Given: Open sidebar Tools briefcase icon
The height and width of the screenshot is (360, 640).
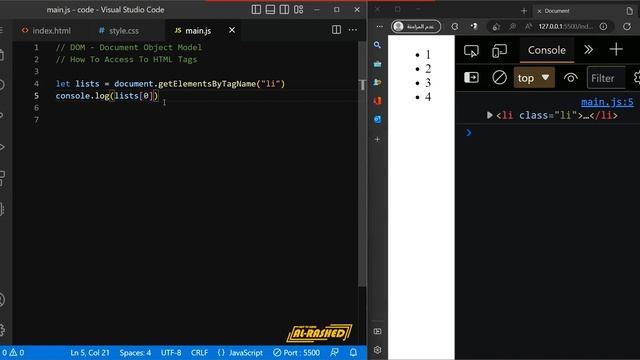Looking at the screenshot, I should coord(378,64).
